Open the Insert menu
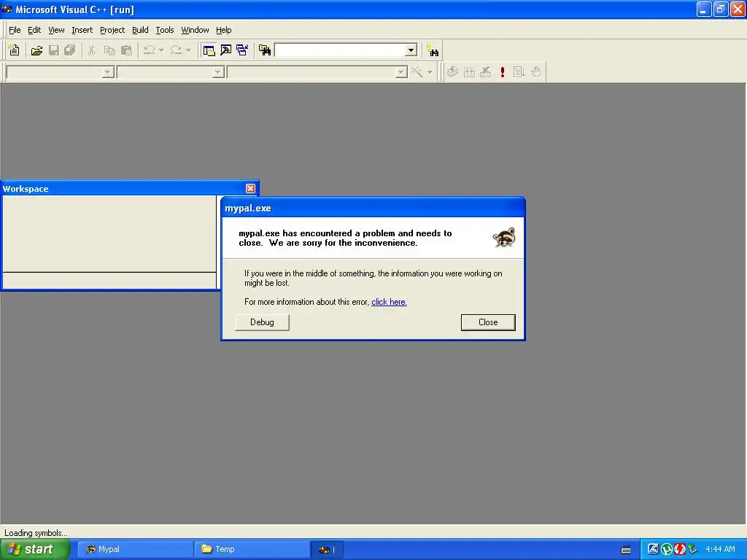This screenshot has height=560, width=747. coord(82,30)
